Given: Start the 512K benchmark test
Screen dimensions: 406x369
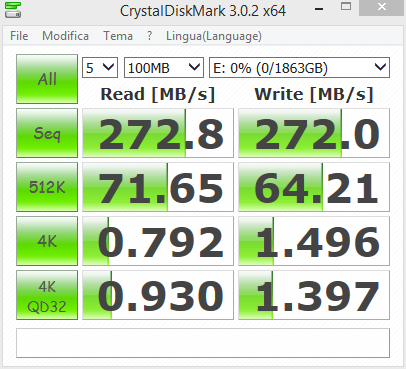Looking at the screenshot, I should [47, 187].
